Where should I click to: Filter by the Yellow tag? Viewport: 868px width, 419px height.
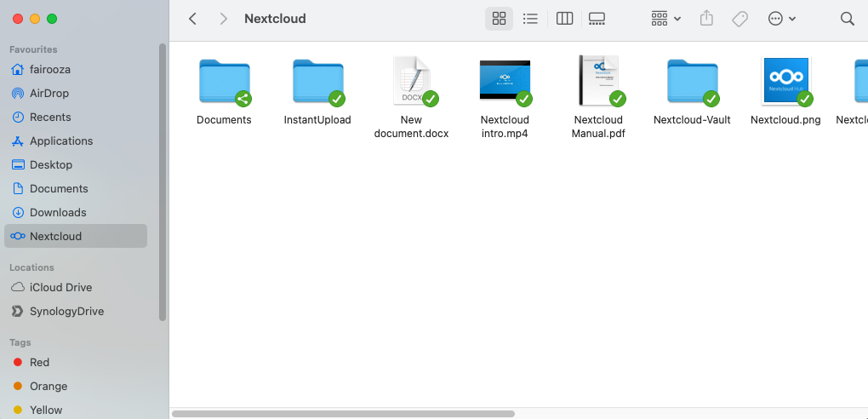[76, 410]
